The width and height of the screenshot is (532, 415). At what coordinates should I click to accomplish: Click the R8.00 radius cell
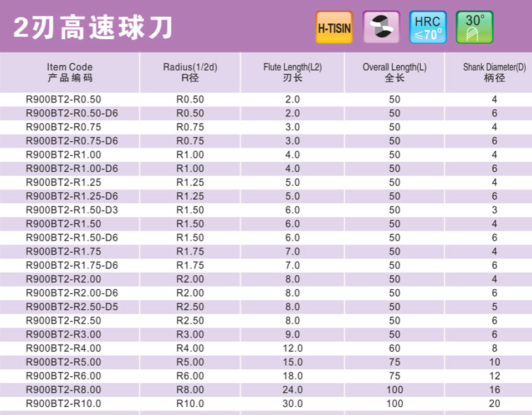tap(190, 390)
